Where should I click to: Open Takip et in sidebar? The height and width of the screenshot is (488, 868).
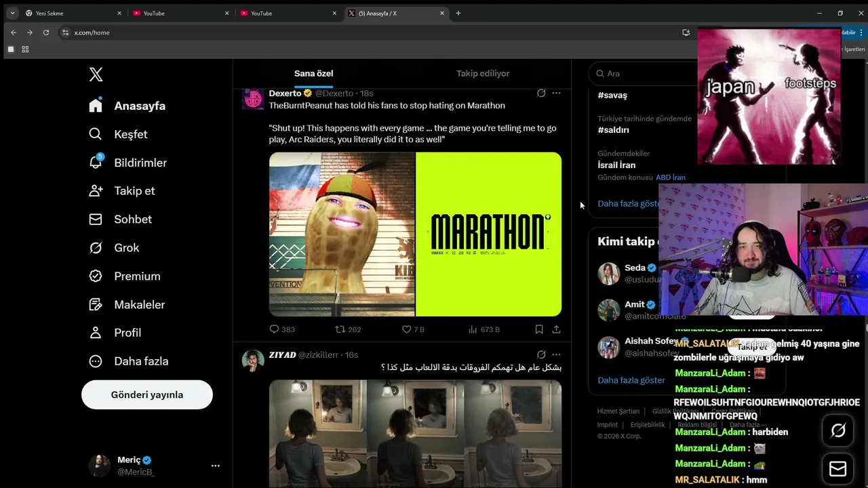click(x=122, y=191)
